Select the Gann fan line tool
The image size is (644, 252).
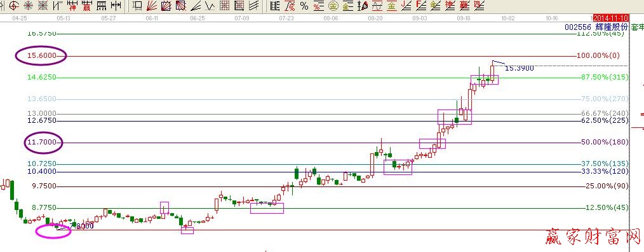tap(152, 6)
